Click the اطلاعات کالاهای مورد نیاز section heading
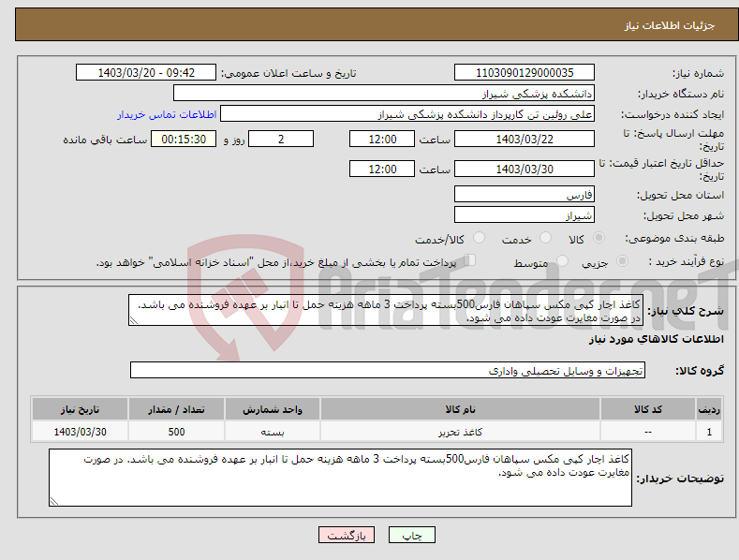Image resolution: width=739 pixels, height=560 pixels. pos(656,339)
